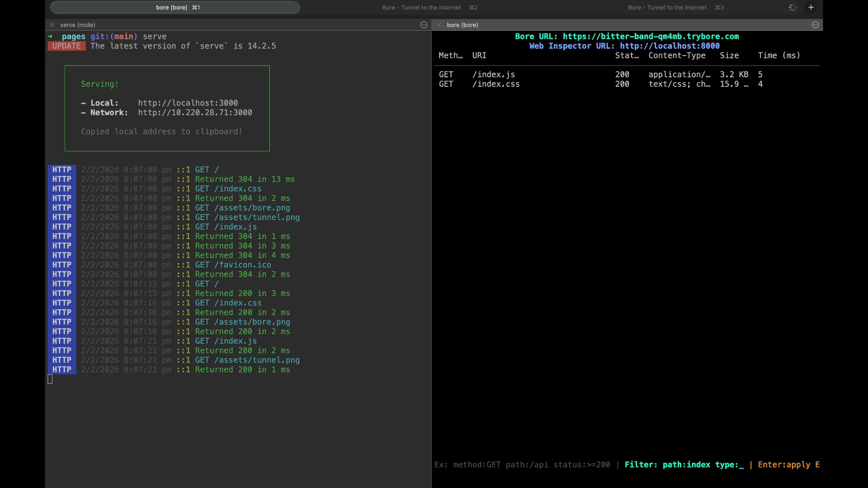Open new tab with plus icon
Screen dimensions: 868x488
coord(811,7)
